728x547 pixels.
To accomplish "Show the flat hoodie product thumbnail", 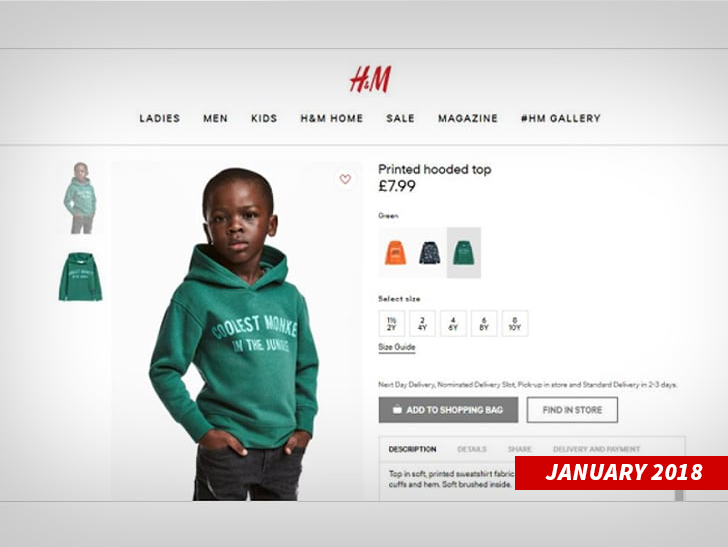I will click(x=80, y=277).
